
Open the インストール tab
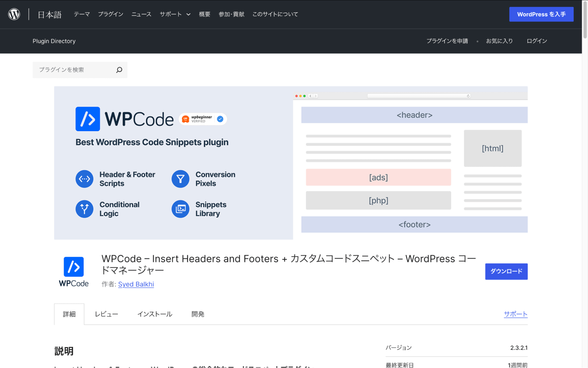155,314
